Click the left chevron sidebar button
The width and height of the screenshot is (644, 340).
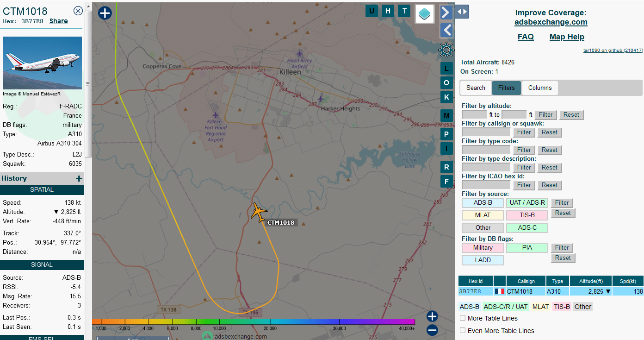click(446, 31)
